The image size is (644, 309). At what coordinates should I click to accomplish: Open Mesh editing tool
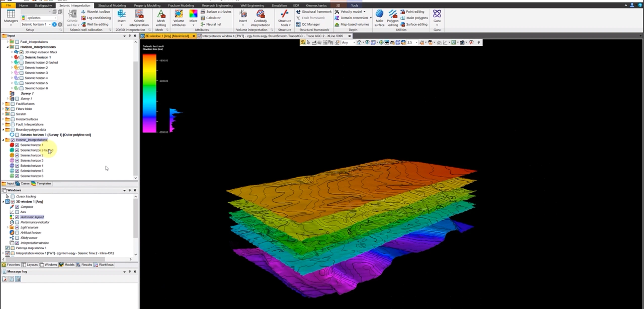pyautogui.click(x=161, y=18)
